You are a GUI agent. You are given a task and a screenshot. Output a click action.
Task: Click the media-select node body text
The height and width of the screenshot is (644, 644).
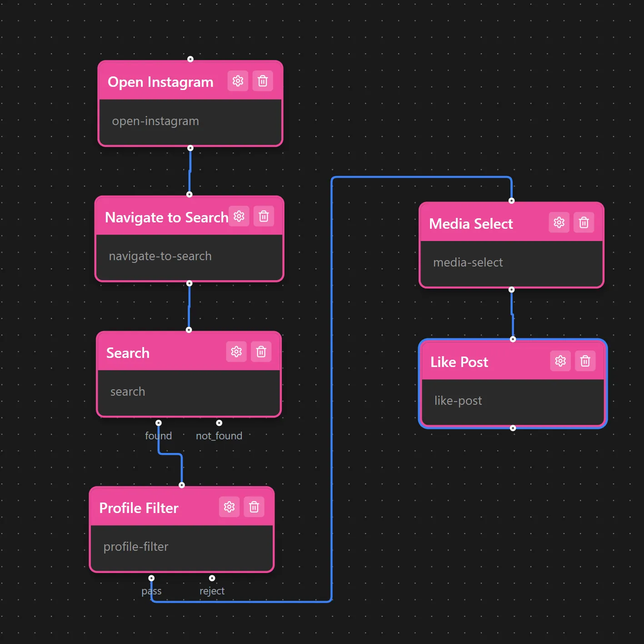pos(468,262)
